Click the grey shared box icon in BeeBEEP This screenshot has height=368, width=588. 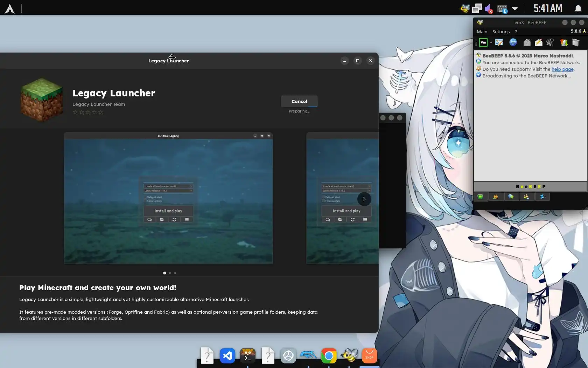(x=576, y=42)
